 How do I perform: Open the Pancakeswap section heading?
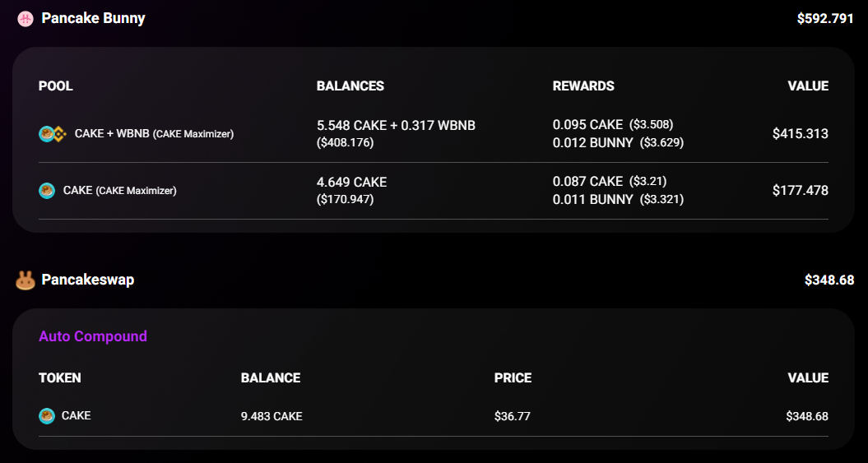87,280
